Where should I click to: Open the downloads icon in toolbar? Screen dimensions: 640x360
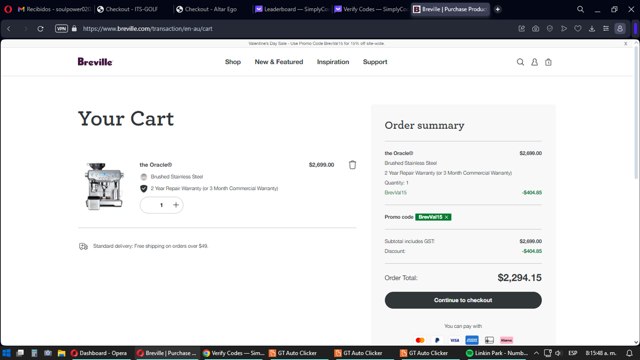592,29
